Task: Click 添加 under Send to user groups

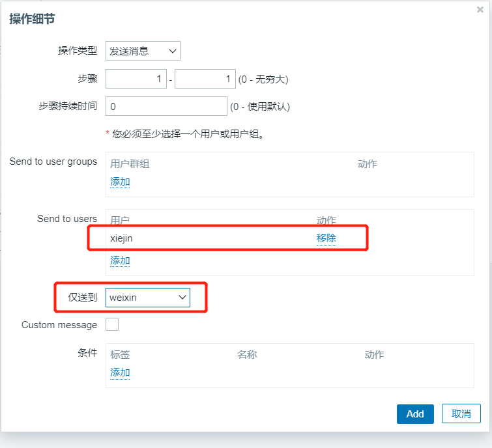Action: pyautogui.click(x=120, y=182)
